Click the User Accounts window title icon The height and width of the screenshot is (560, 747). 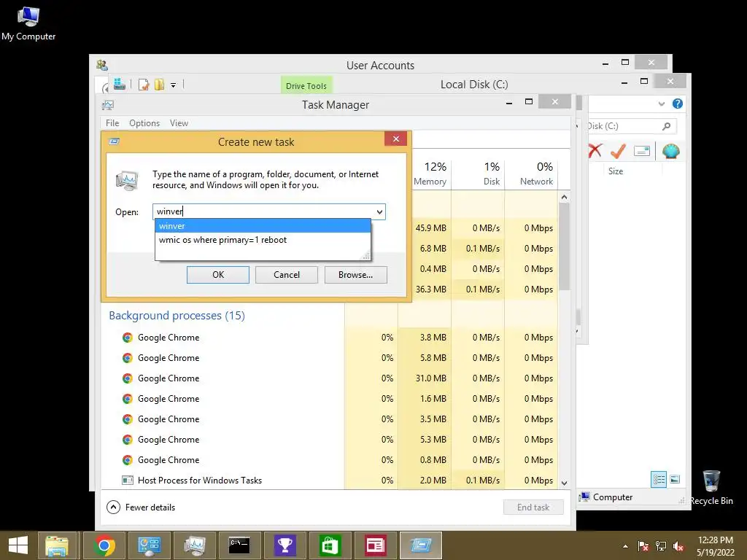[x=102, y=65]
